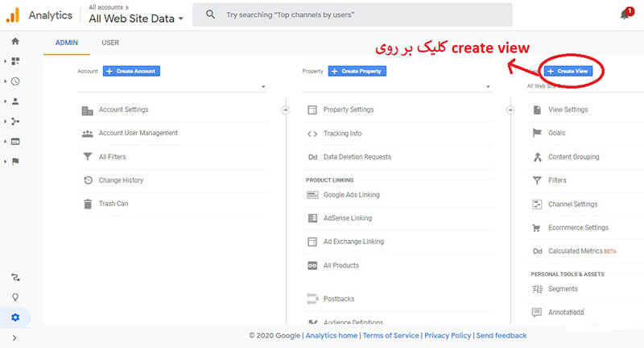Open the Audience person icon in the sidebar
This screenshot has height=348, width=644.
[15, 101]
